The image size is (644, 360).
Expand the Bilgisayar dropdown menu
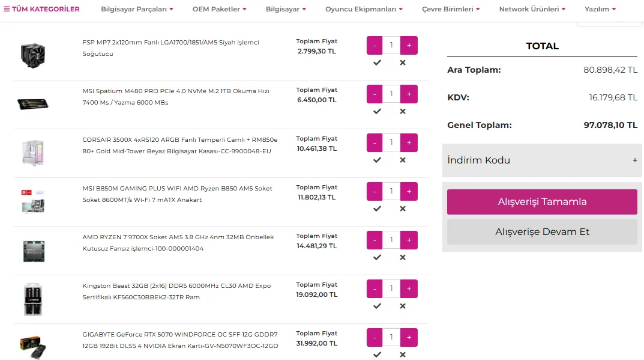coord(286,9)
